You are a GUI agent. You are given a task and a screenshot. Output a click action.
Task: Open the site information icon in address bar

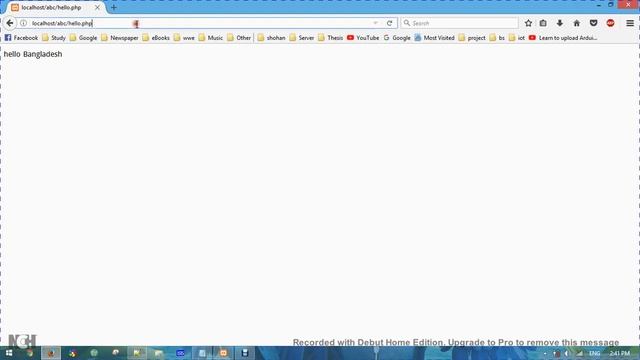coord(24,23)
